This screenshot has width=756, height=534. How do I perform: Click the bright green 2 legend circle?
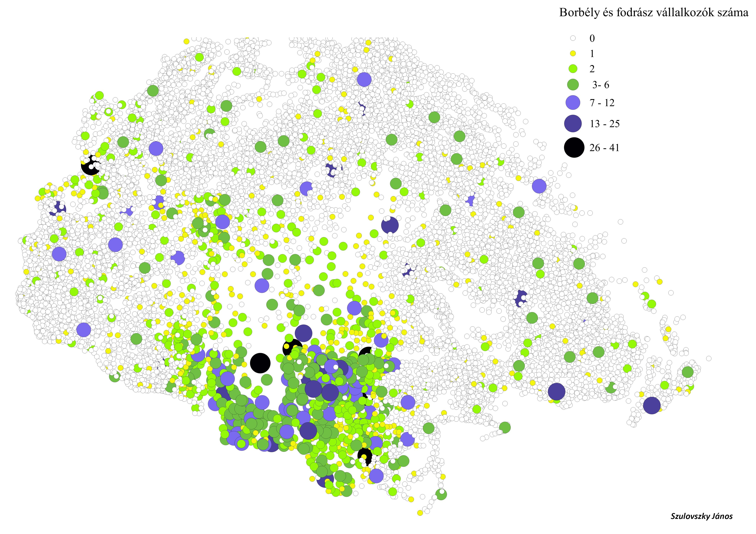point(573,68)
